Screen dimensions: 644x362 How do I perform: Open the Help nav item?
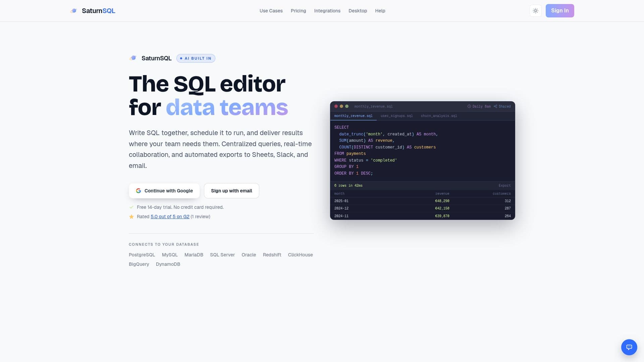coord(380,11)
